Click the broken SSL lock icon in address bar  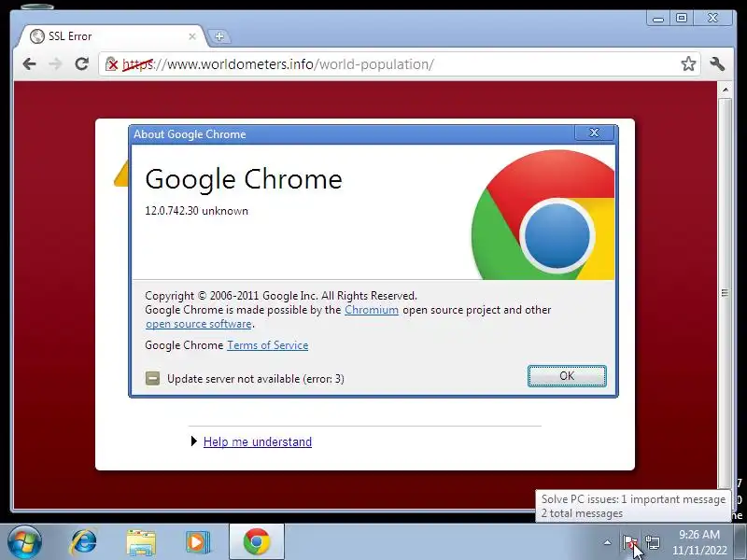[111, 63]
